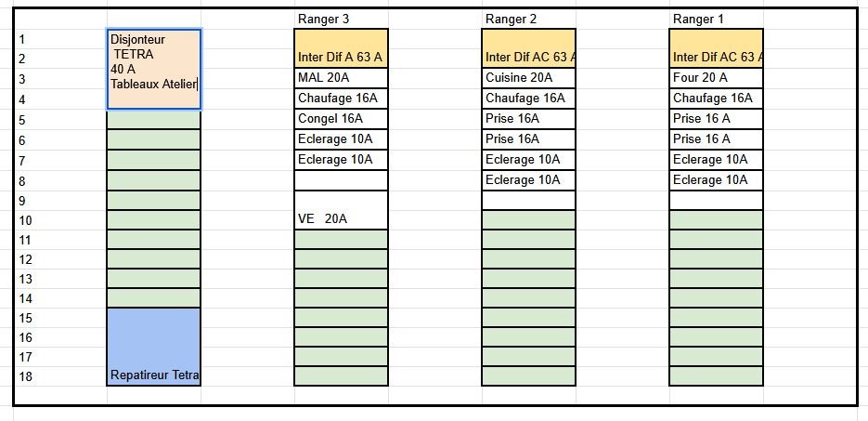Select the VE 20A cell
Screen dimensions: 868x421
coord(341,210)
